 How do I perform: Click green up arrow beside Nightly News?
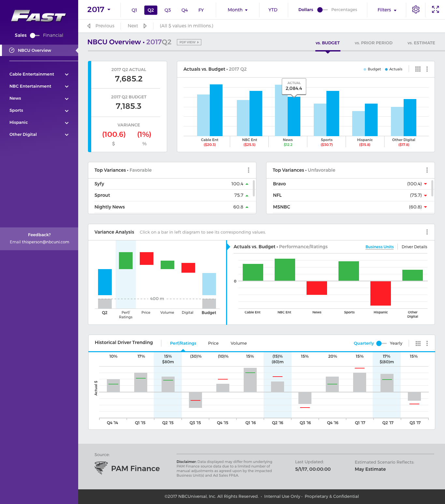[x=247, y=207]
